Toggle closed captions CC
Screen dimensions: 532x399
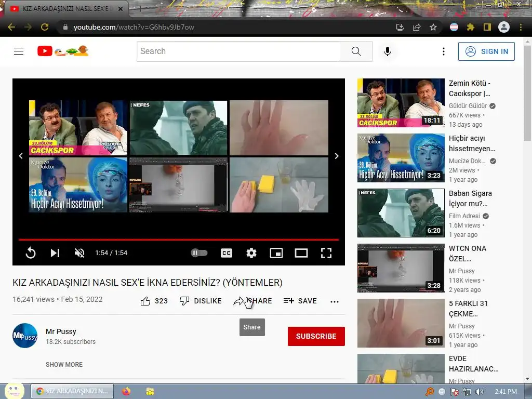pos(227,253)
